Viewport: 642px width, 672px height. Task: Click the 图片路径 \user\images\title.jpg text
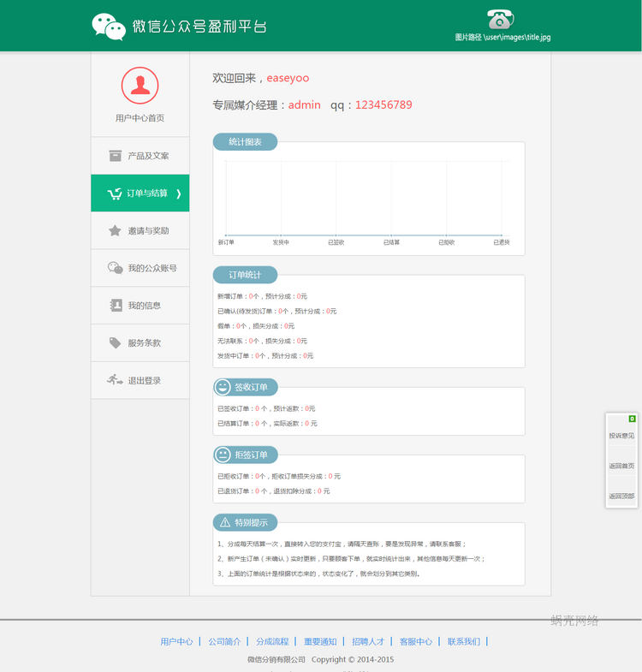502,38
